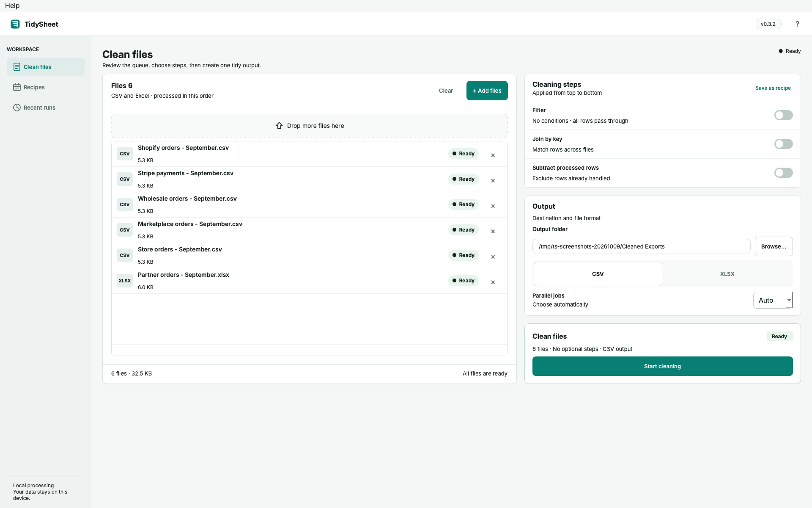812x508 pixels.
Task: Select Wholesale orders - September.csv file name
Action: point(187,199)
